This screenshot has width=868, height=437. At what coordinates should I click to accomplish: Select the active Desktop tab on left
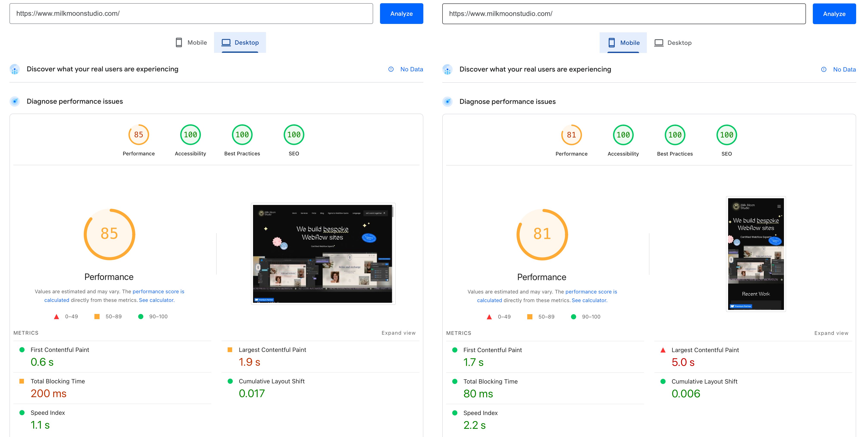coord(240,42)
